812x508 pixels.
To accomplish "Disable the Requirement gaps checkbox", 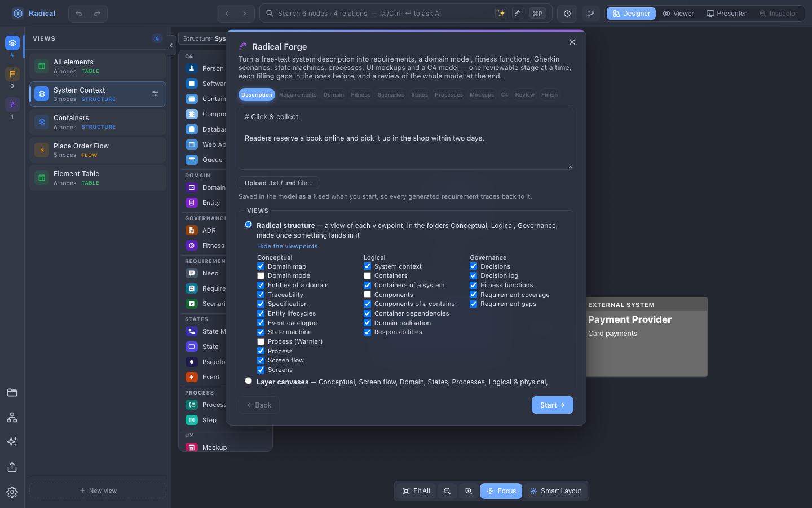I will 473,304.
